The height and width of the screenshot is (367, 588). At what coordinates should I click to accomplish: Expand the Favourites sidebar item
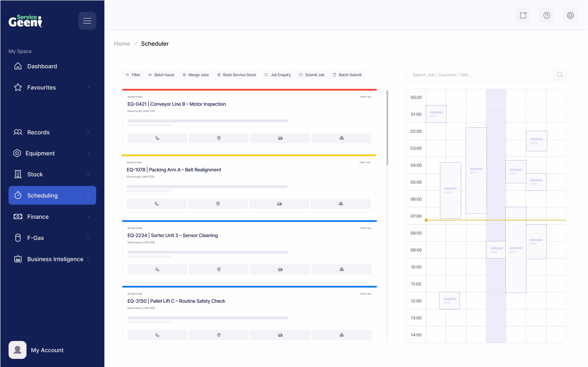click(x=88, y=87)
